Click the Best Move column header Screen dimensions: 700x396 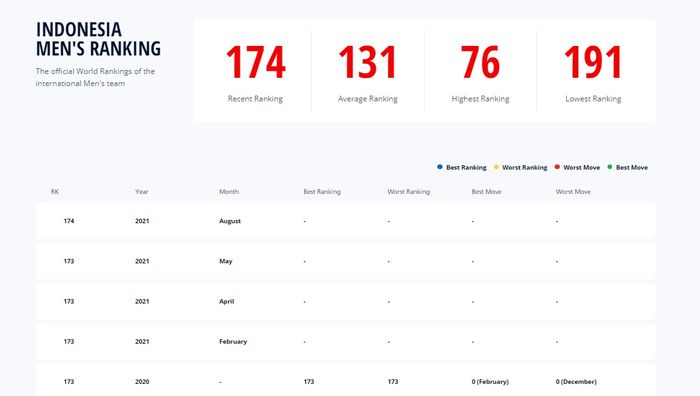(x=486, y=192)
